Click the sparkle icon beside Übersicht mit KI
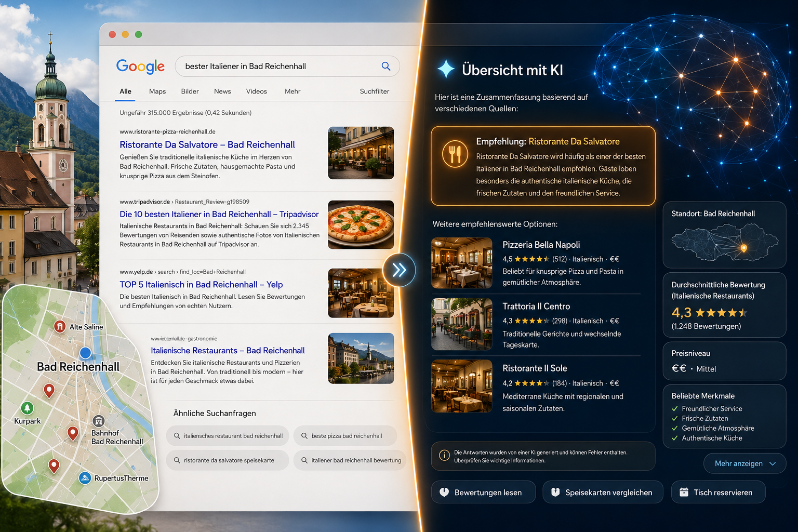Screen dimensions: 798x532 (446, 69)
